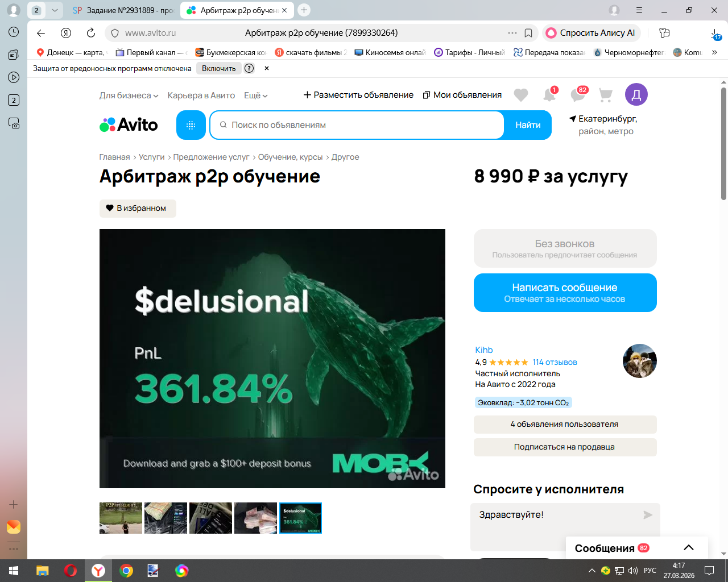Send message arrow in ask seller box
The width and height of the screenshot is (728, 582).
pyautogui.click(x=648, y=515)
